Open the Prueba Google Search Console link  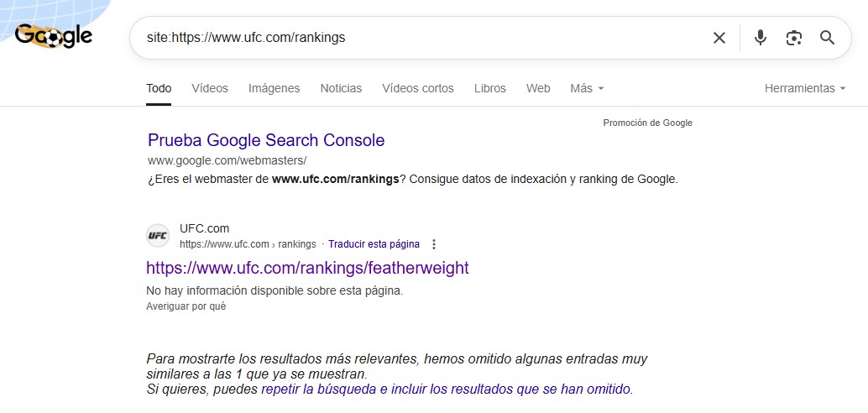click(266, 140)
